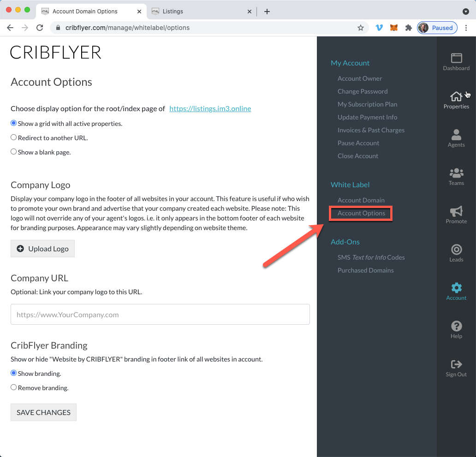Open the Promote megaphone icon

click(456, 211)
